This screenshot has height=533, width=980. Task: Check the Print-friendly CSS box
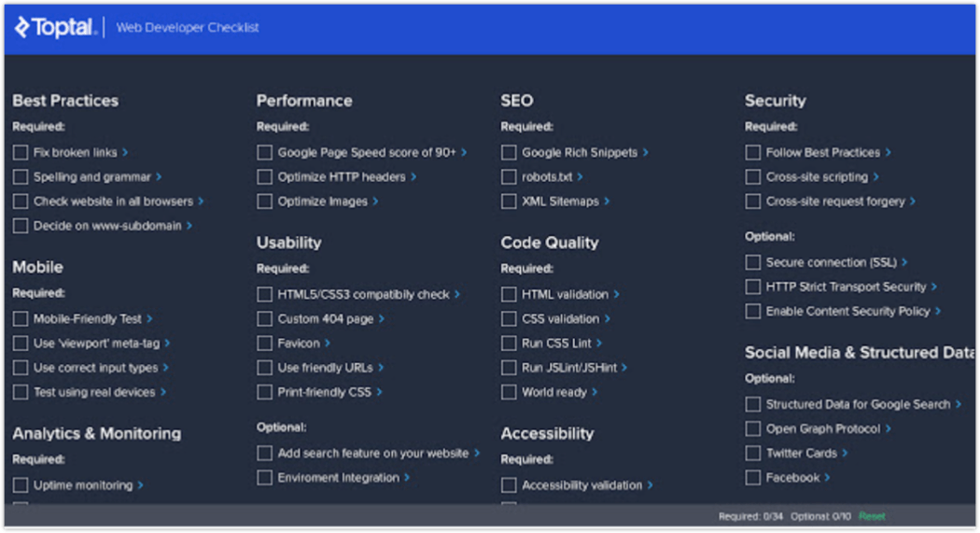click(x=264, y=392)
